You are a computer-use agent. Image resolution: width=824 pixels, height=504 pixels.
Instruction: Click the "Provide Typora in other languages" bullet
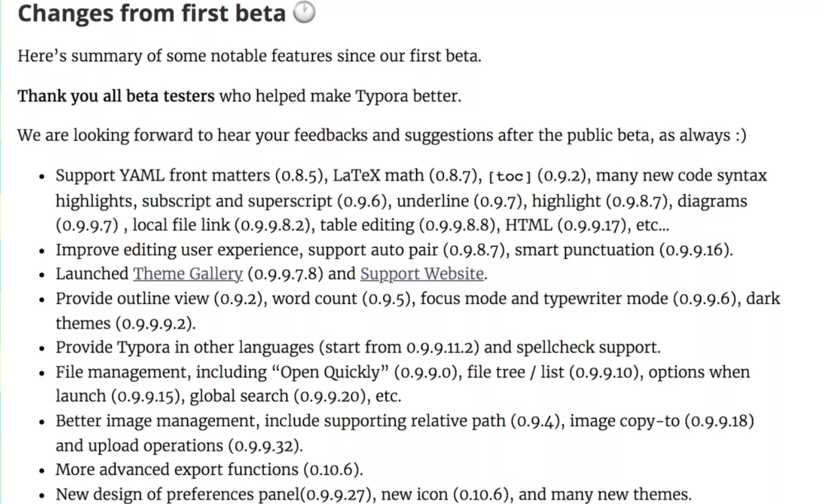click(358, 348)
